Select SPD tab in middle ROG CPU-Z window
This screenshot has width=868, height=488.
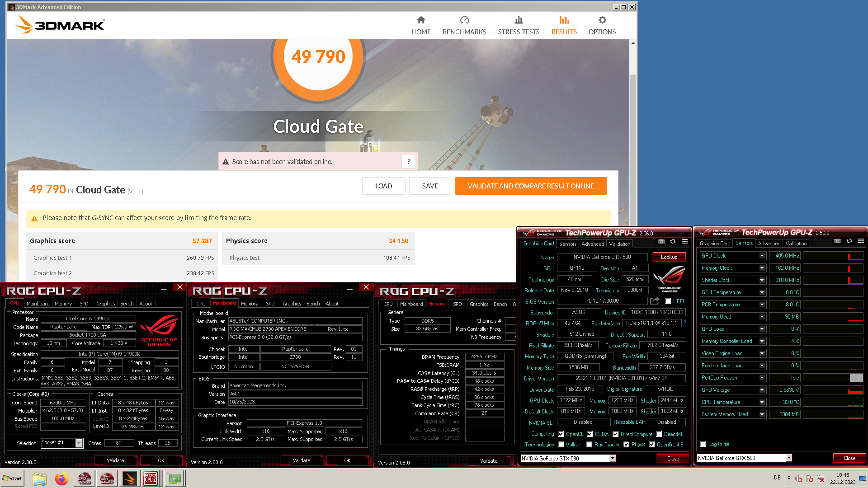pyautogui.click(x=270, y=304)
